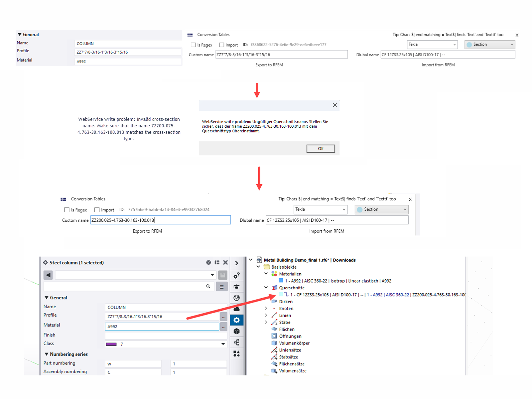Click the shapes catalog icon at sidebar bottom
This screenshot has width=532, height=399.
click(x=237, y=354)
